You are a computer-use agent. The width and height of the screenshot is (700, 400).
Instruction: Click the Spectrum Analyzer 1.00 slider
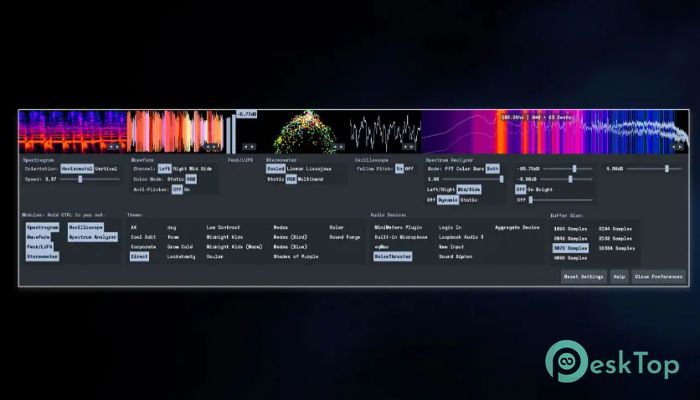(473, 179)
